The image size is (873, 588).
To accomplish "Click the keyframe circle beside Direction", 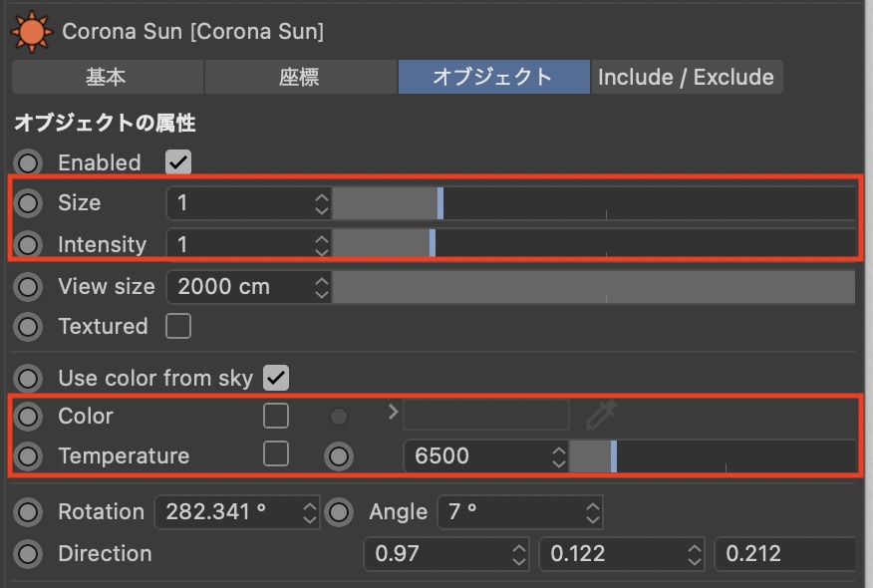I will (29, 554).
